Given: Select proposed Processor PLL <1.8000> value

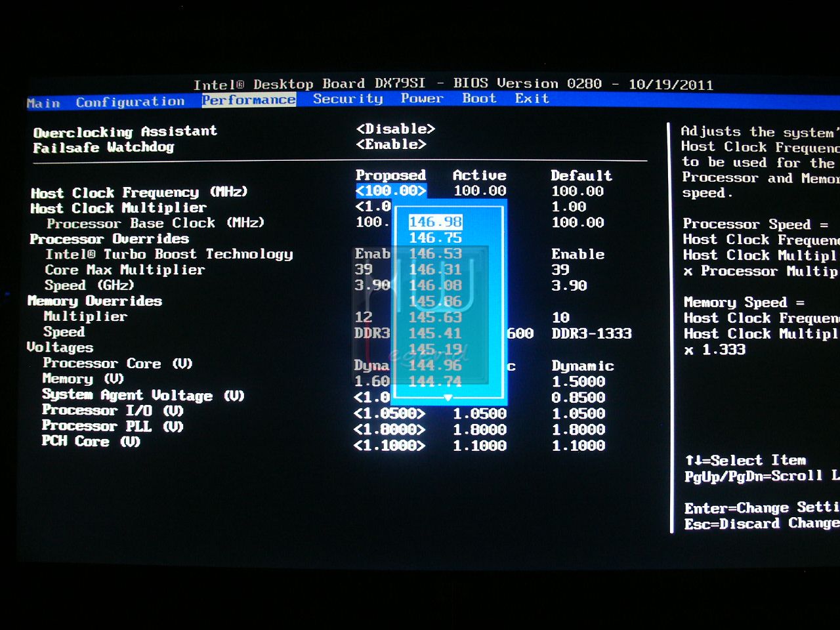Looking at the screenshot, I should coord(389,430).
